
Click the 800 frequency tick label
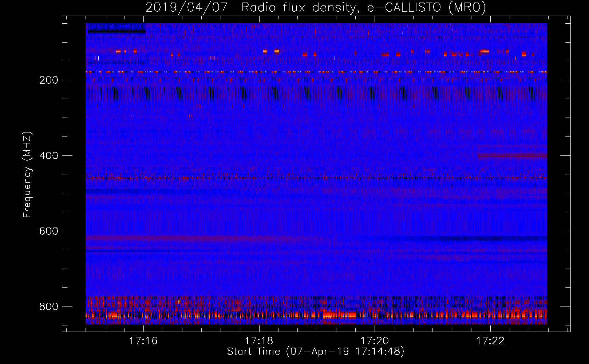(x=49, y=306)
